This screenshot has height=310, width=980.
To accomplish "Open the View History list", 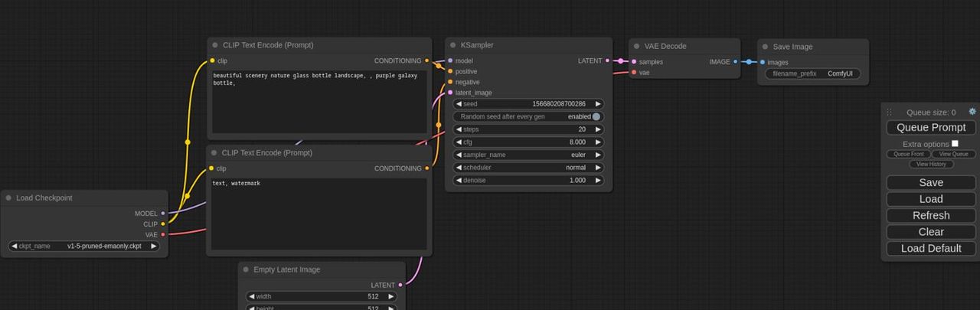I will pos(931,164).
